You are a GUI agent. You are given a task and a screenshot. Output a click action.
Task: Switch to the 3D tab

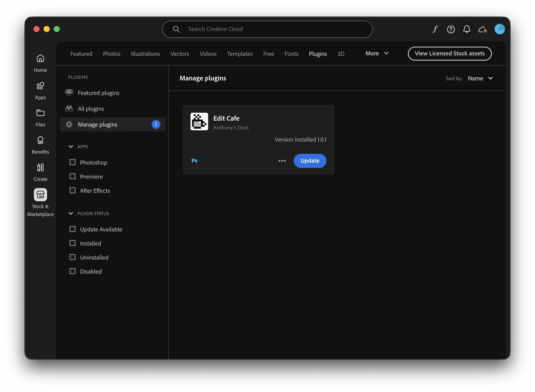point(341,54)
